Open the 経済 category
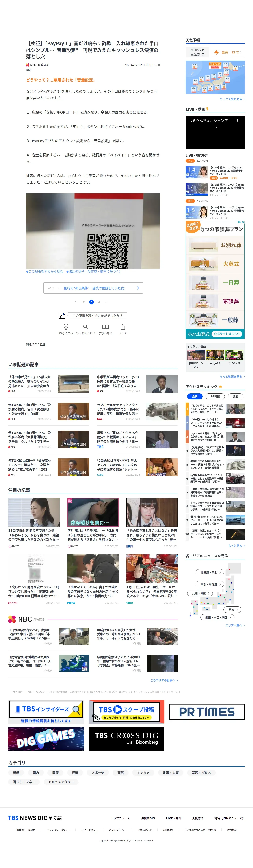Viewport: 253px width, 868px height. pos(75,773)
